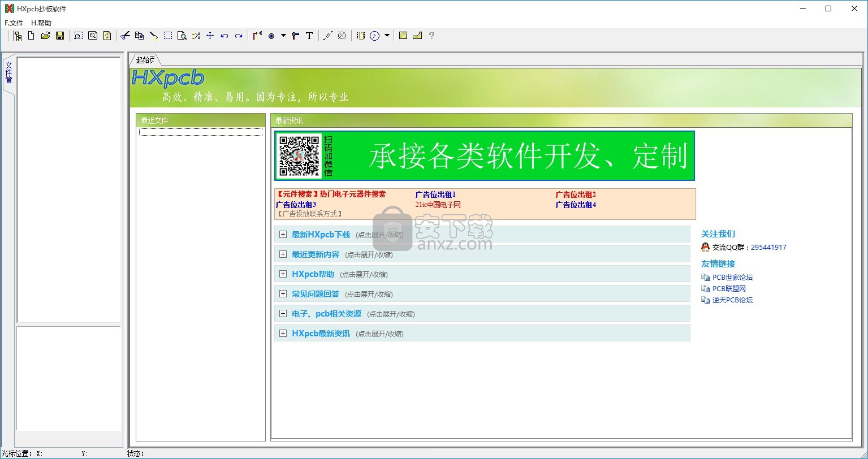The height and width of the screenshot is (459, 868).
Task: Click the yellow step-shape icon
Action: tap(417, 36)
